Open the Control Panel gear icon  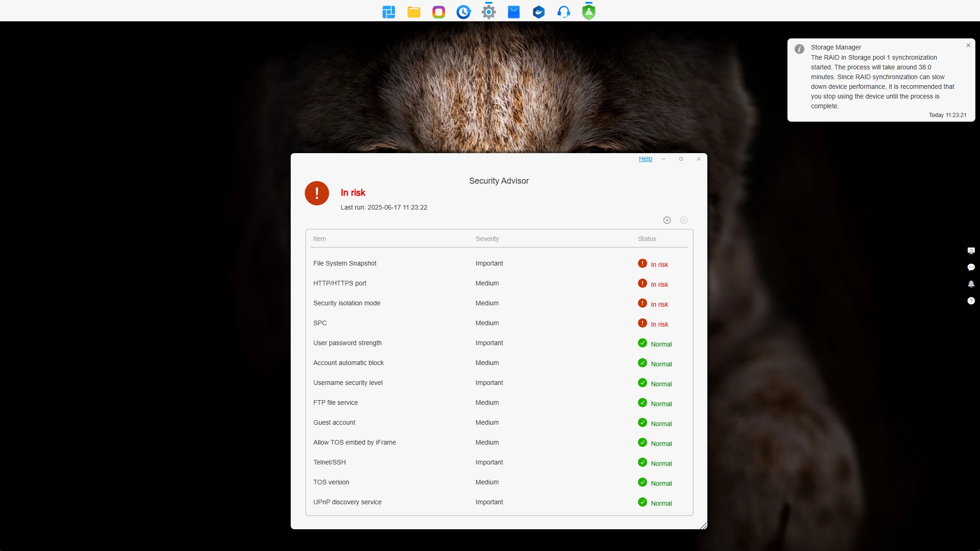489,12
